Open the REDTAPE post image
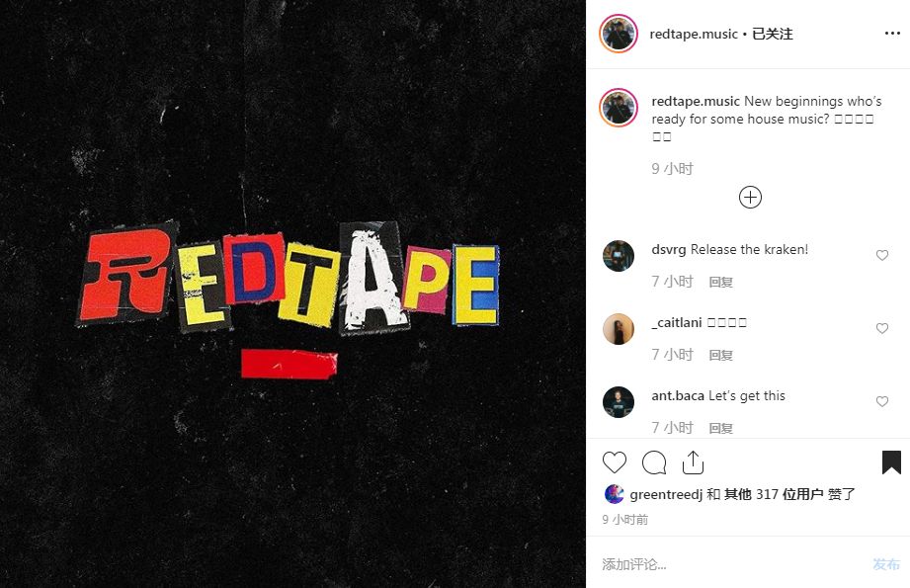Viewport: 910px width, 588px height. [292, 294]
